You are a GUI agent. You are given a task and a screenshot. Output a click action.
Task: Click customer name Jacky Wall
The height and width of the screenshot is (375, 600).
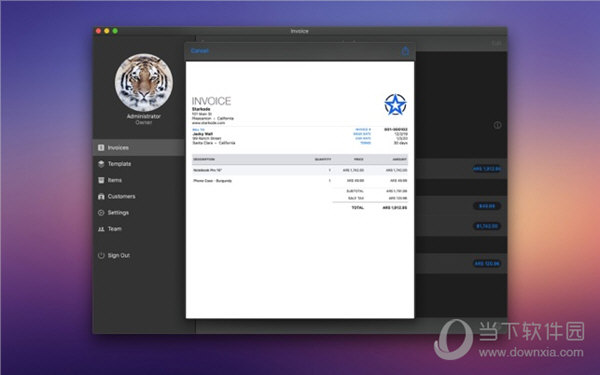pyautogui.click(x=202, y=134)
